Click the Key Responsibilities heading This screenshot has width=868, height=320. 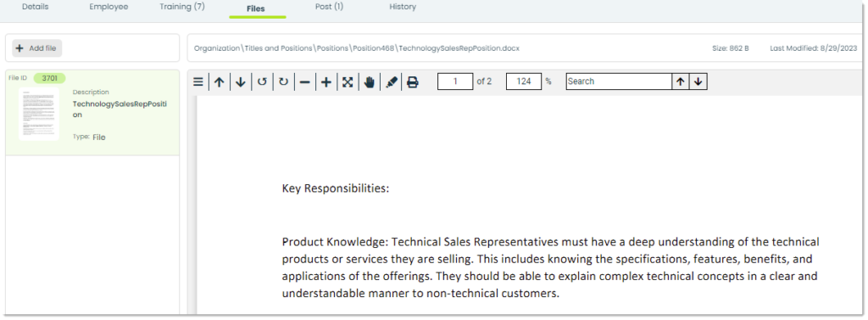point(336,188)
